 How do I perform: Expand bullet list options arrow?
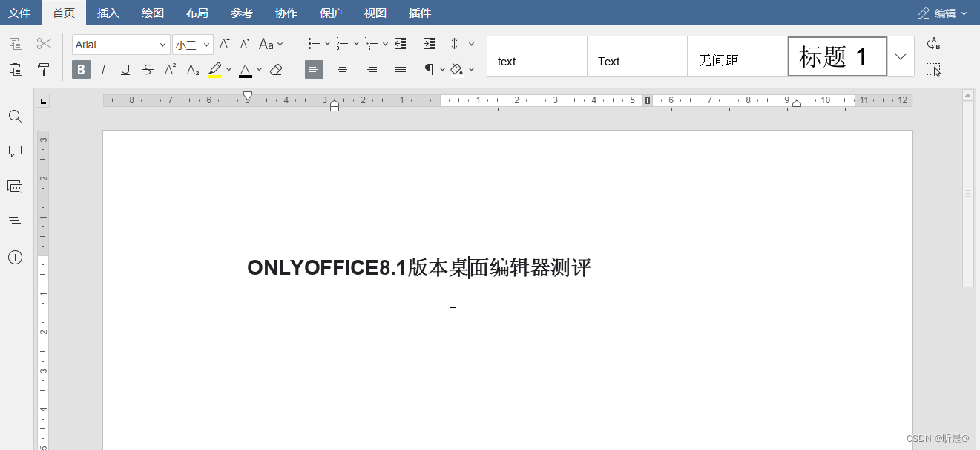(327, 44)
